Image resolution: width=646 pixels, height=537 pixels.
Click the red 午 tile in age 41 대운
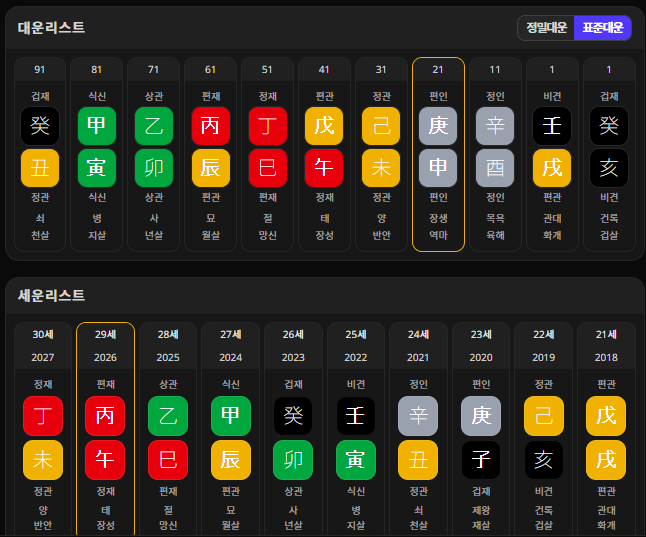[324, 168]
